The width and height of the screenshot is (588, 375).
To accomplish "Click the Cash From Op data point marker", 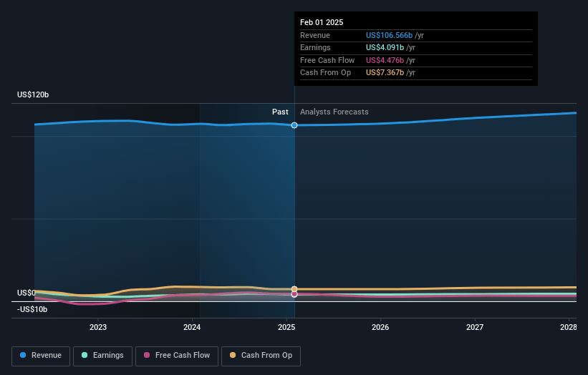I will point(294,289).
